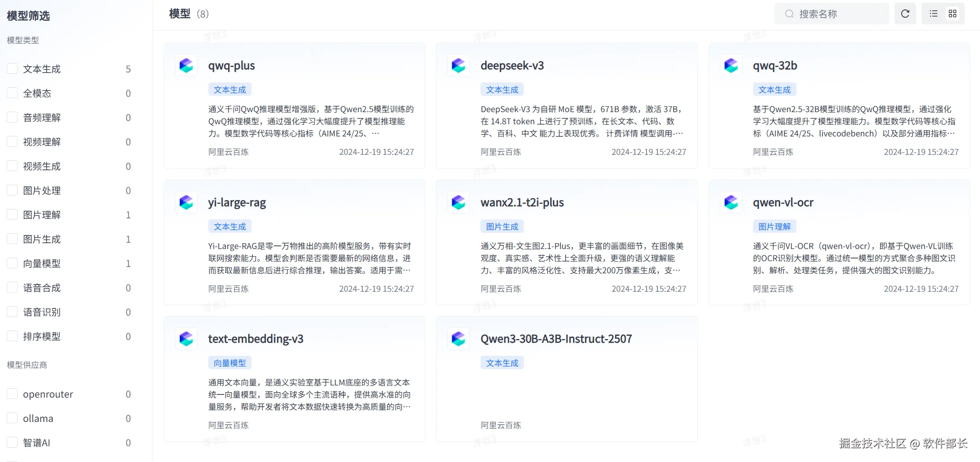This screenshot has width=980, height=462.
Task: Select the 智谱AI provider checkbox
Action: [12, 443]
